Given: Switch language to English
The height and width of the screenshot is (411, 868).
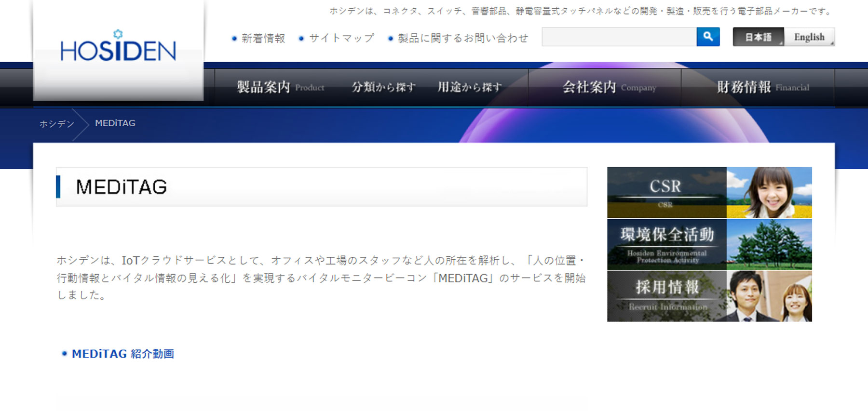Looking at the screenshot, I should point(810,37).
